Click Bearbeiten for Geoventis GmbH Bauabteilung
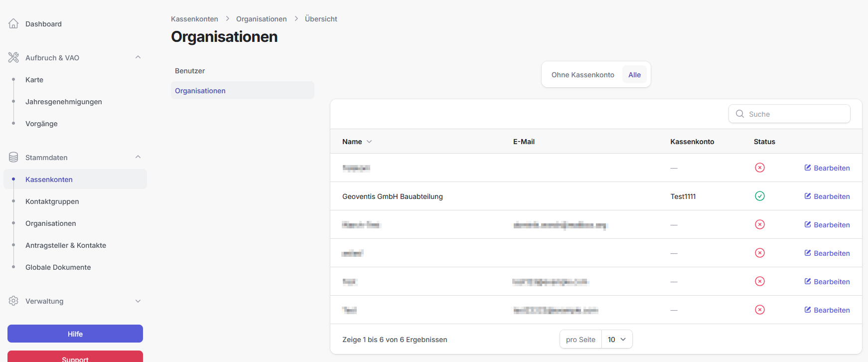The width and height of the screenshot is (868, 362). pyautogui.click(x=827, y=196)
